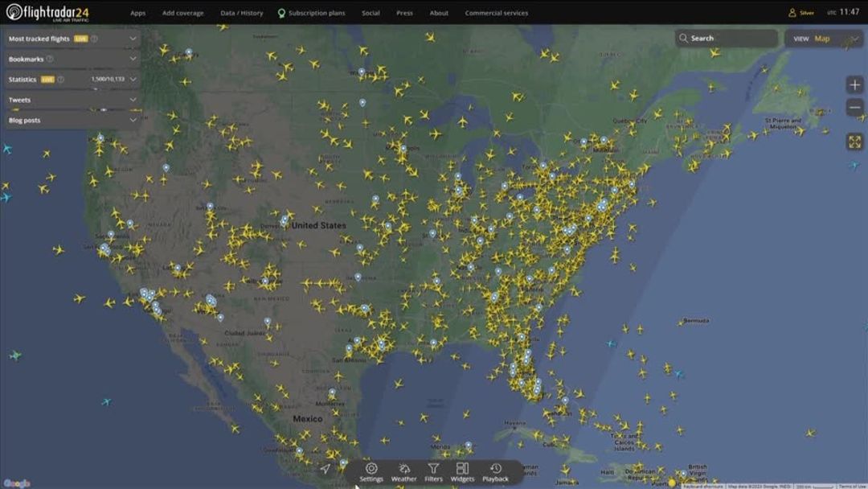Open the View Map dropdown
Image resolution: width=868 pixels, height=489 pixels.
[823, 39]
